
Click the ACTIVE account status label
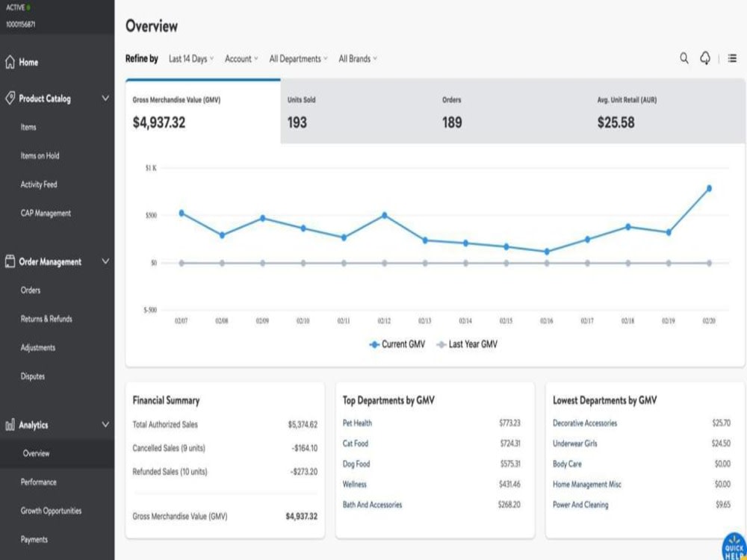(x=15, y=7)
